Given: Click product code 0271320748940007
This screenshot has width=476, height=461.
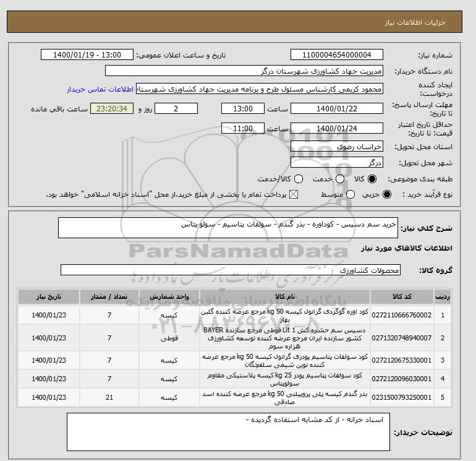Looking at the screenshot, I should pyautogui.click(x=402, y=338).
